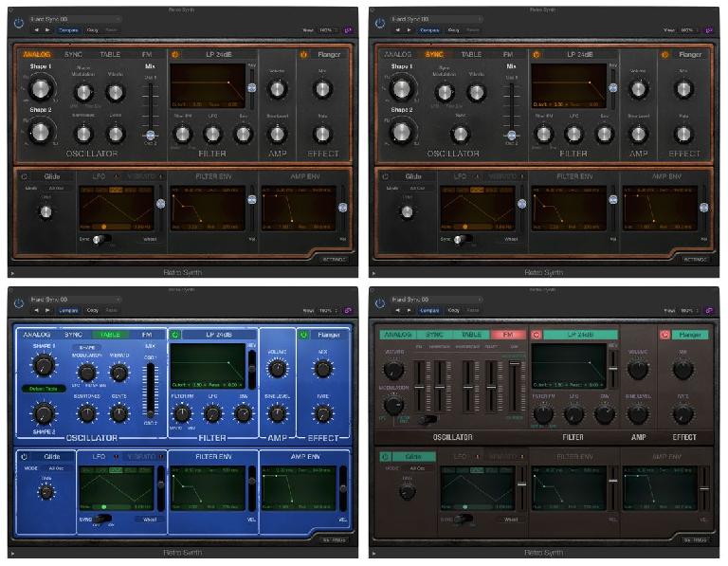Toggle the Flanger power button in the Analog window
This screenshot has height=566, width=728.
304,55
